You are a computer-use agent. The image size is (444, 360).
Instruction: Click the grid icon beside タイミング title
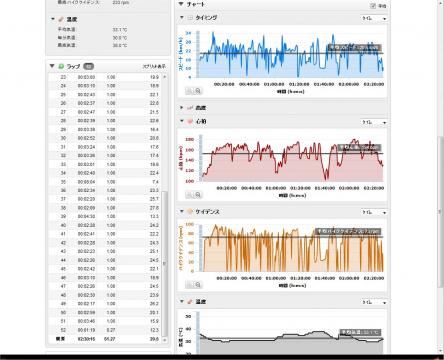190,18
